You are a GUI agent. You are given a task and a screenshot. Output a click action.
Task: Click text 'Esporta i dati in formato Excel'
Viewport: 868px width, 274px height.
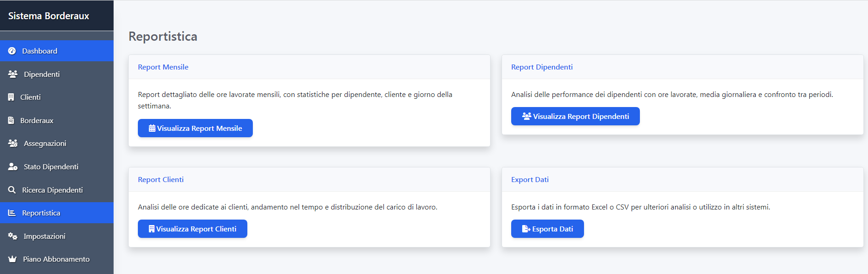tap(559, 207)
